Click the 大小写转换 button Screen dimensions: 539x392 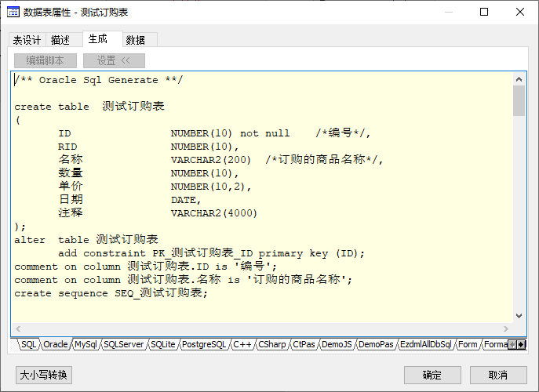tap(44, 375)
